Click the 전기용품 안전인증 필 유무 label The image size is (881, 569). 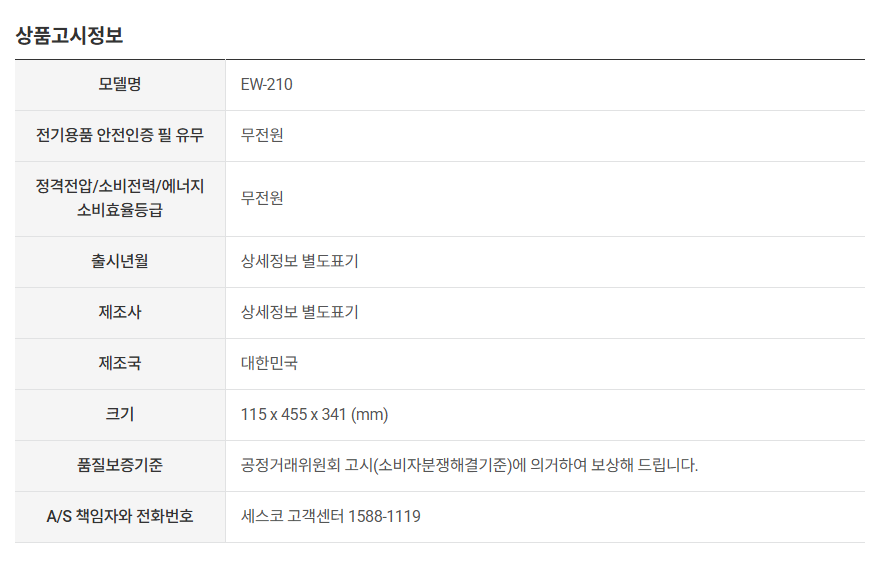pyautogui.click(x=120, y=136)
